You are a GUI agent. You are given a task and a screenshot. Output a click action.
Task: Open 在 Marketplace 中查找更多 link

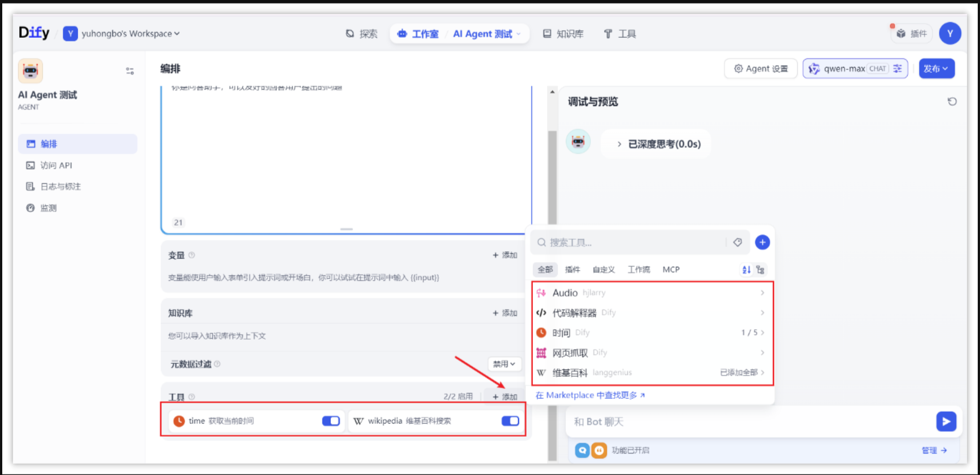(x=590, y=395)
